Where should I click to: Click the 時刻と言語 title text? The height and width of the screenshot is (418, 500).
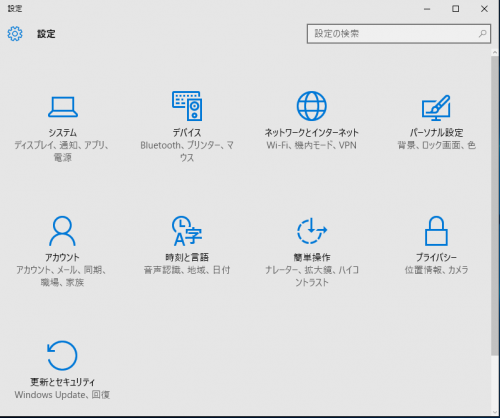coord(187,257)
